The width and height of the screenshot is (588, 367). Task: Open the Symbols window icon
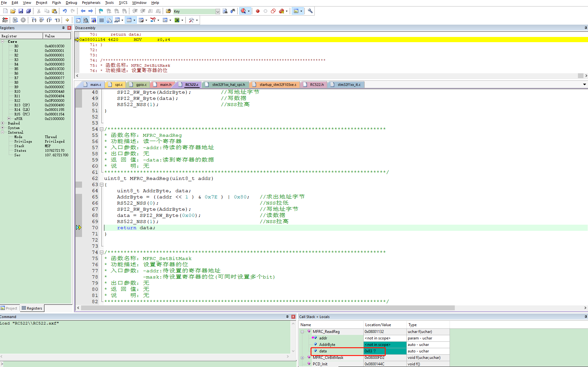point(94,20)
